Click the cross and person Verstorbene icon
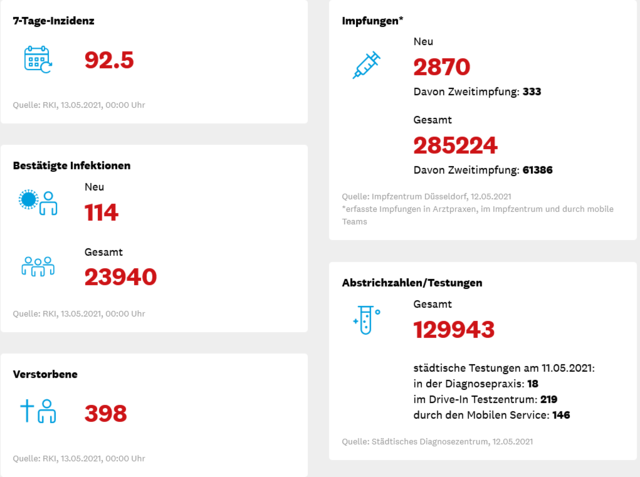The height and width of the screenshot is (477, 640). coord(38,411)
